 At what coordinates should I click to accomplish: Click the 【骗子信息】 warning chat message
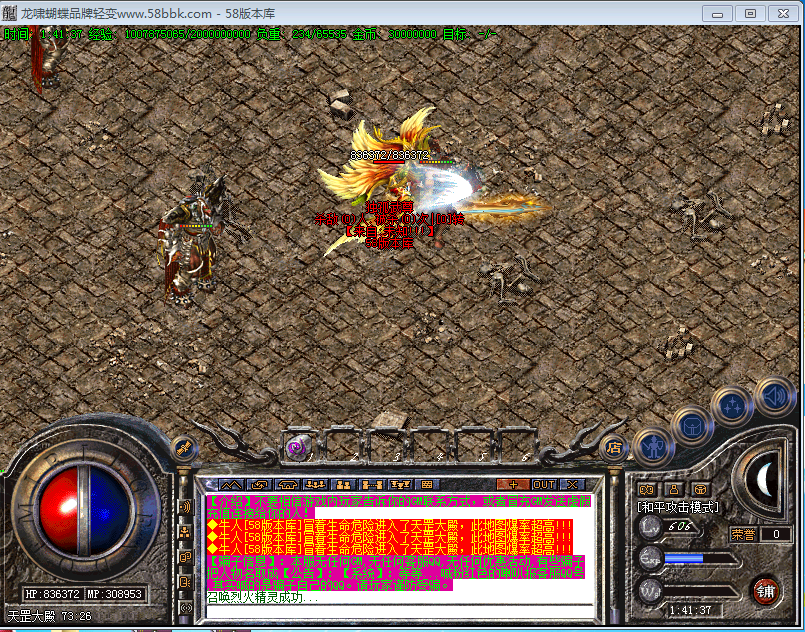[x=396, y=572]
